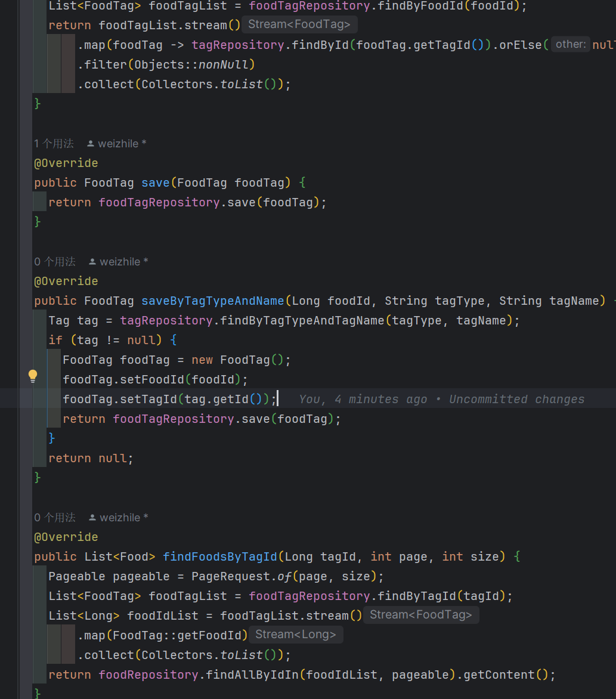Image resolution: width=616 pixels, height=699 pixels.
Task: Click the yellow lightbulb quick-fix icon
Action: coord(33,376)
